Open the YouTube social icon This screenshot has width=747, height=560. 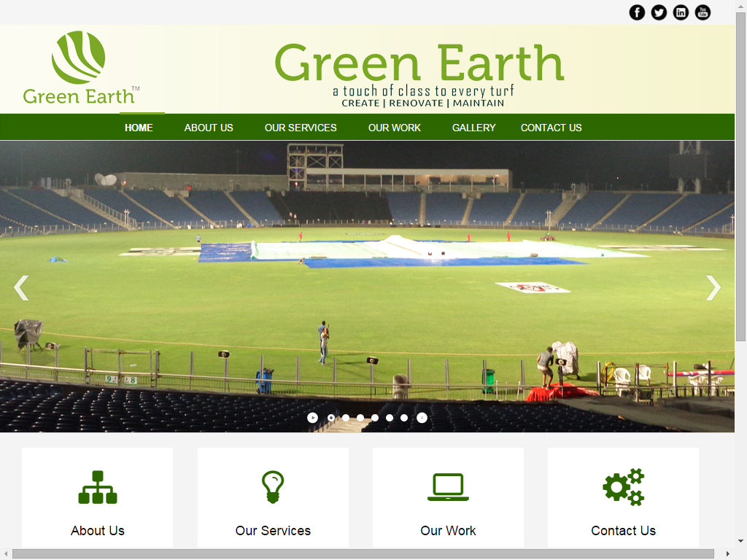(x=703, y=12)
